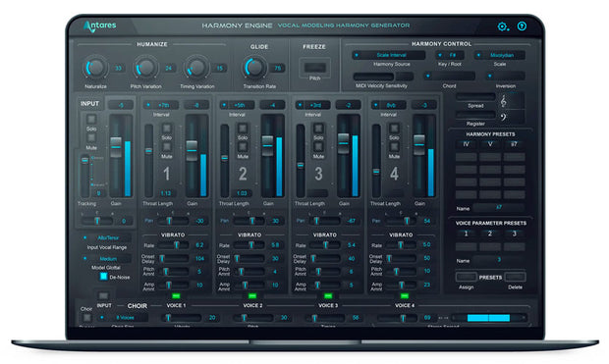Open the help question mark icon

522,26
